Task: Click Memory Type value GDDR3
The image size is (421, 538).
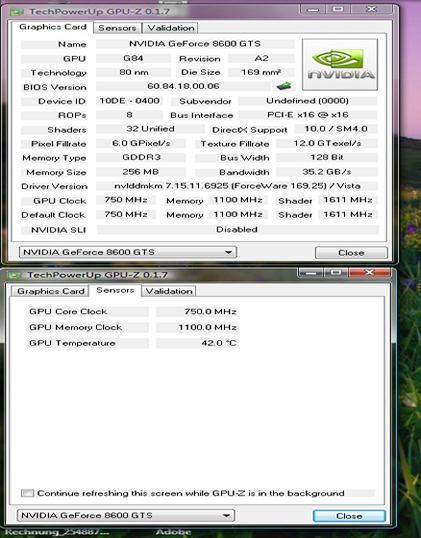Action: click(x=141, y=157)
